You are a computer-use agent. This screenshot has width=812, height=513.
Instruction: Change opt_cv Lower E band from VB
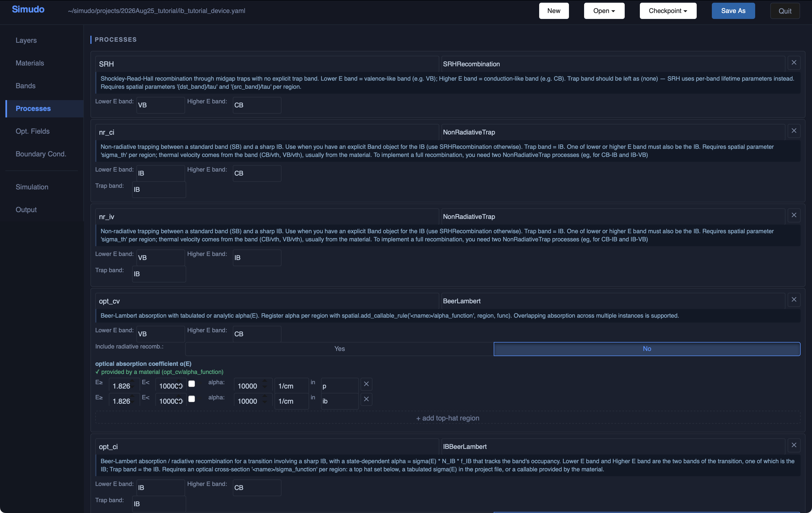160,334
